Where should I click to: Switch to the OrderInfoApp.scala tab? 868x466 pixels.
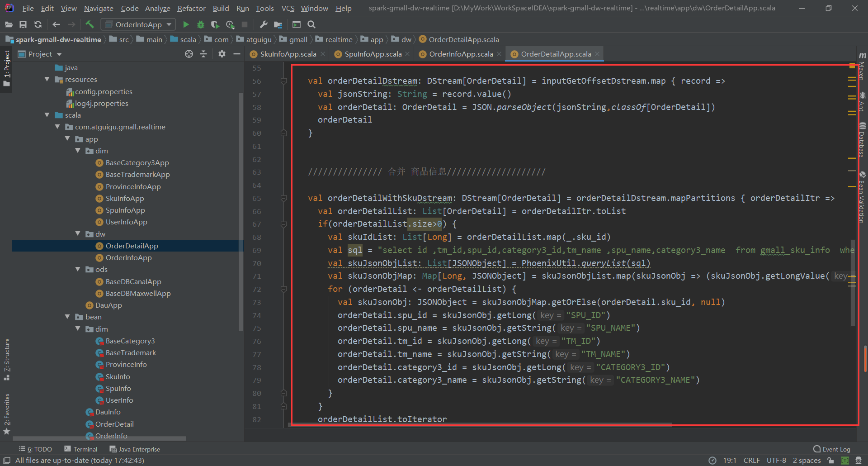461,54
